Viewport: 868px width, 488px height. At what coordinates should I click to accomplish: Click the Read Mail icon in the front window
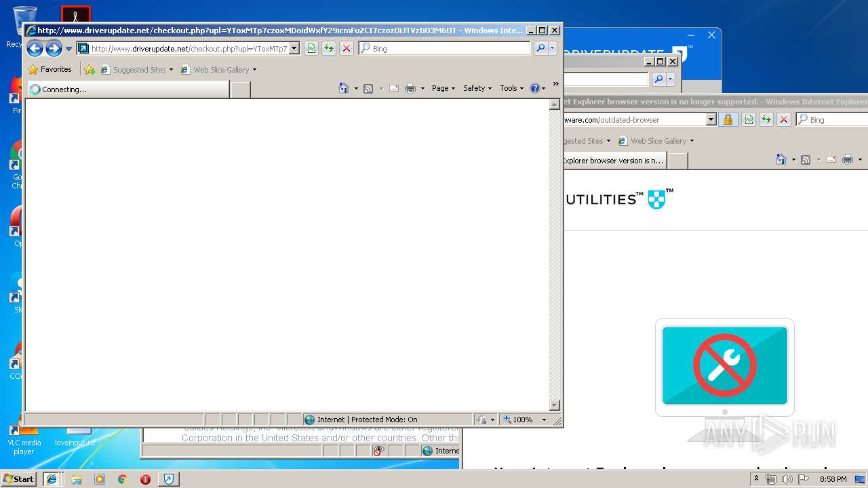tap(394, 88)
